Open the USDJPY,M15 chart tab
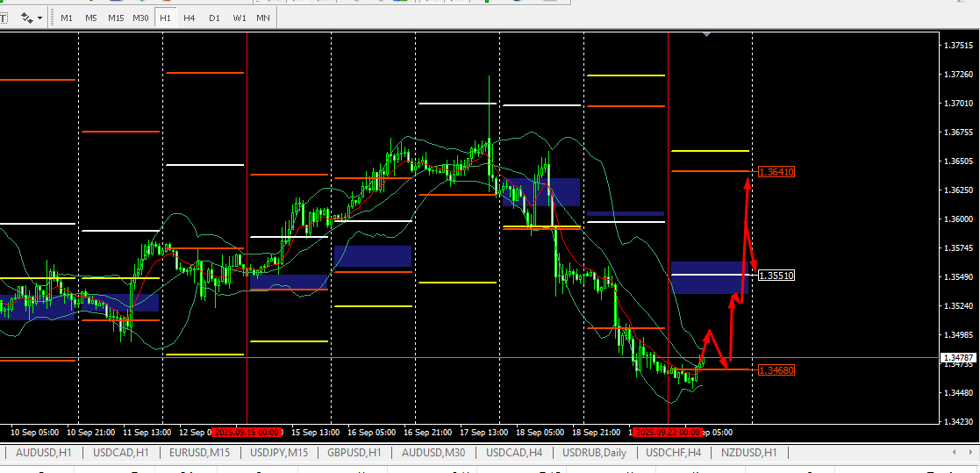This screenshot has height=473, width=980. coord(279,453)
